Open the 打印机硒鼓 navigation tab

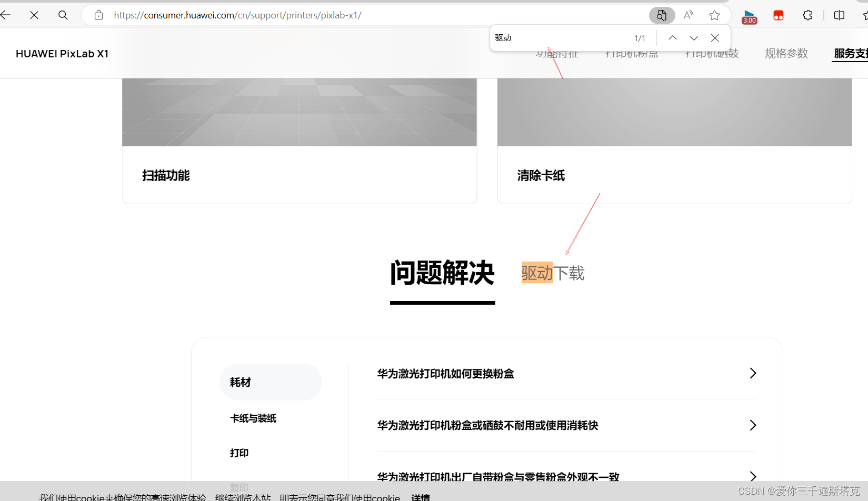[712, 53]
